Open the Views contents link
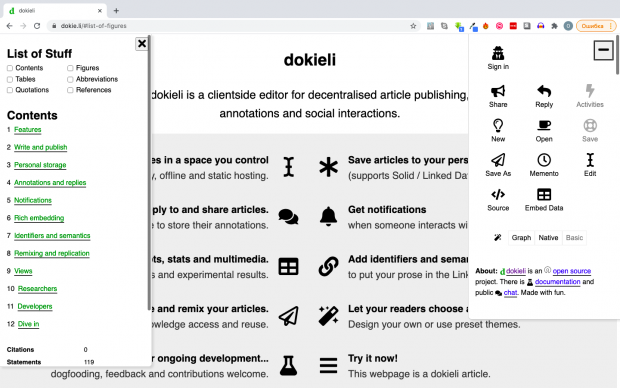Screen dimensions: 620x388 tap(23, 271)
